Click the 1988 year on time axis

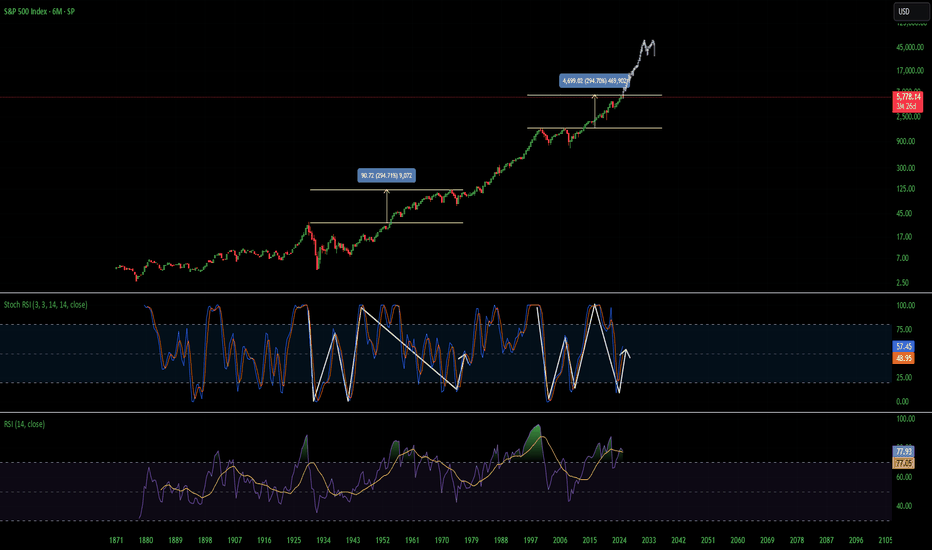coord(501,540)
